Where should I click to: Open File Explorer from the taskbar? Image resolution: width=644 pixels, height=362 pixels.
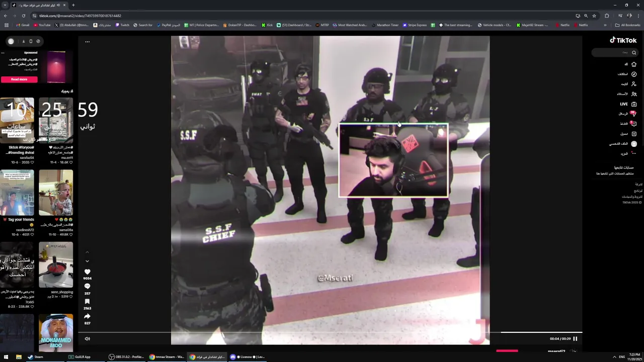[x=19, y=357]
